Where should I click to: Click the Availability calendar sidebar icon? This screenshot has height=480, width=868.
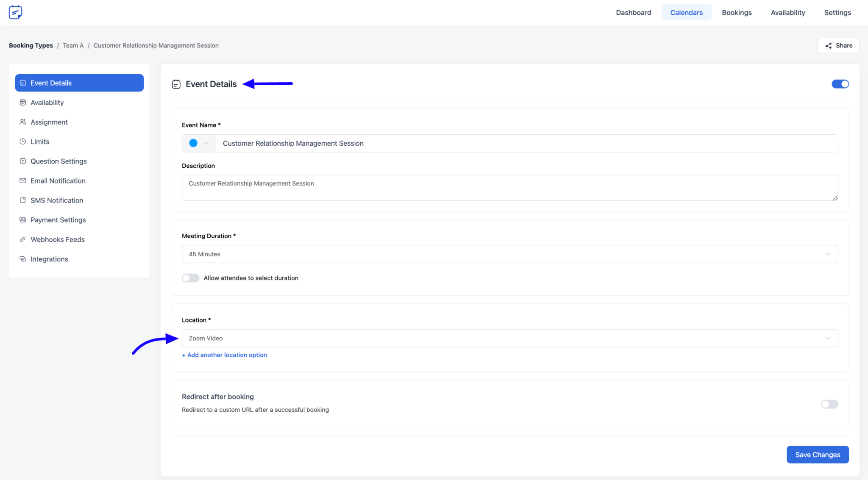coord(23,103)
